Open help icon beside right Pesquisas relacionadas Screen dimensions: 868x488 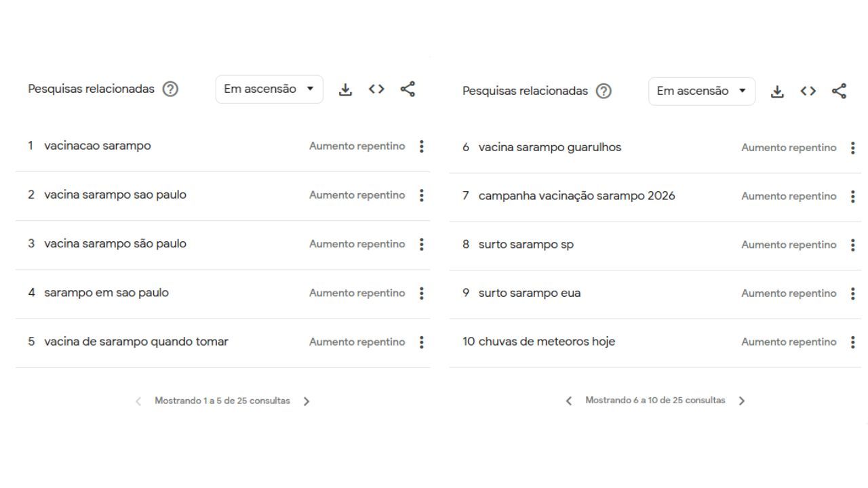tap(604, 91)
